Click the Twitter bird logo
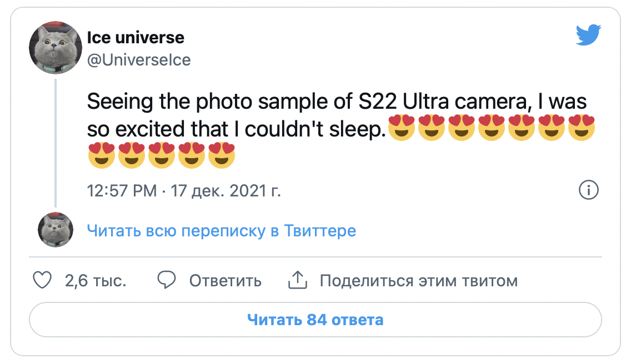This screenshot has width=631, height=364. 589,37
